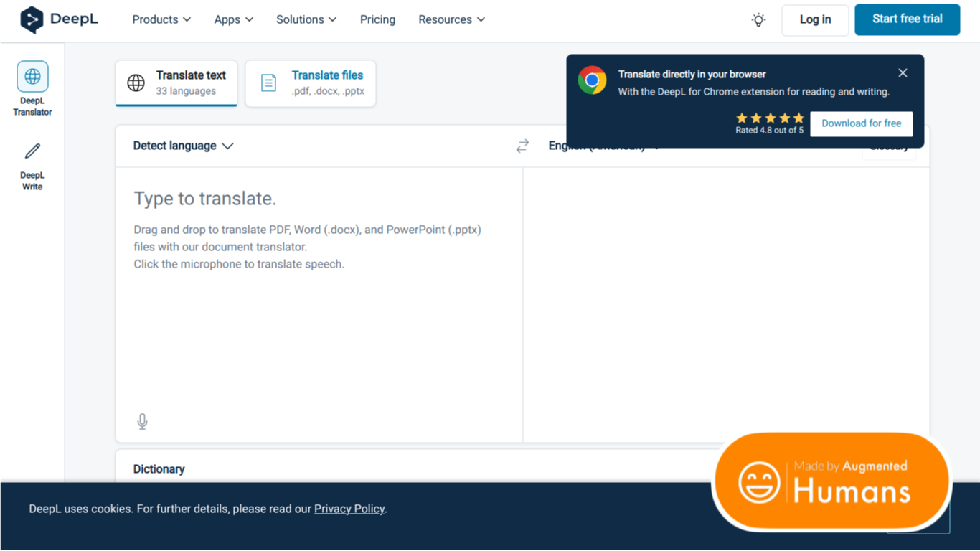Open the Solutions dropdown
This screenshot has width=980, height=551.
(x=306, y=19)
